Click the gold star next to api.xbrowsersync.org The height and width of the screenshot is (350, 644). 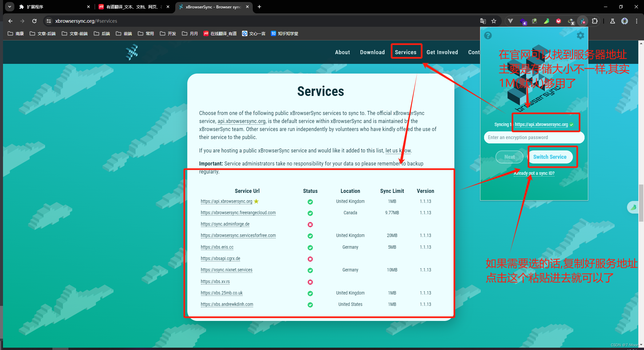coord(256,201)
